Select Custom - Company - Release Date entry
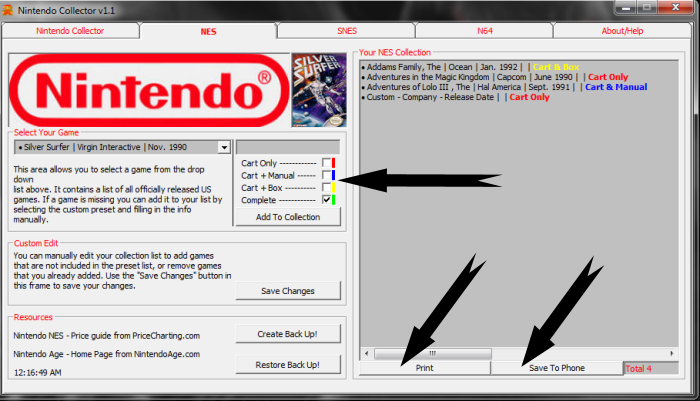700x401 pixels. coord(455,97)
